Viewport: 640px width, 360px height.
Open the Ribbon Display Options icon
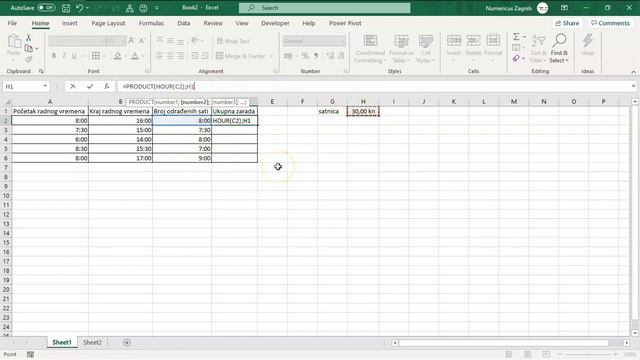tap(564, 8)
